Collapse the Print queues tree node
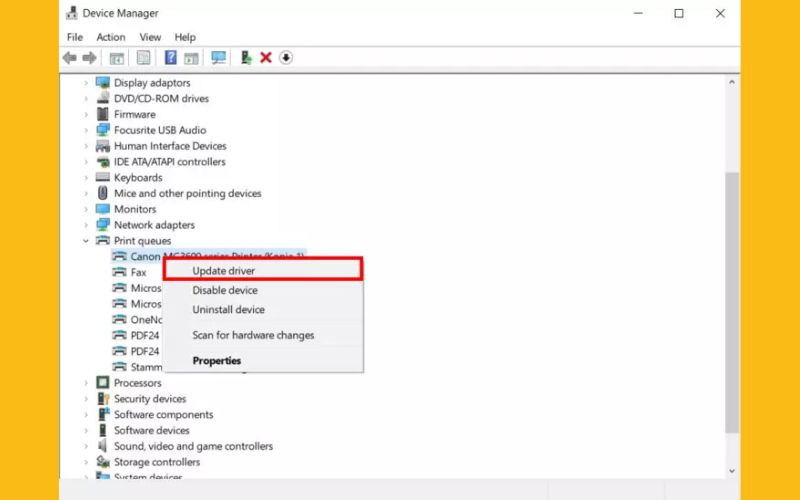Image resolution: width=800 pixels, height=500 pixels. (x=87, y=241)
